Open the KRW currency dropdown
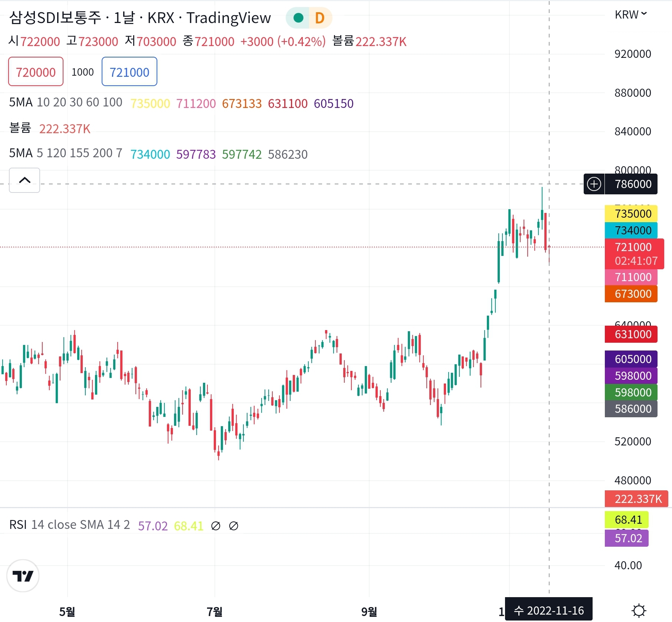This screenshot has width=672, height=622. [x=631, y=15]
